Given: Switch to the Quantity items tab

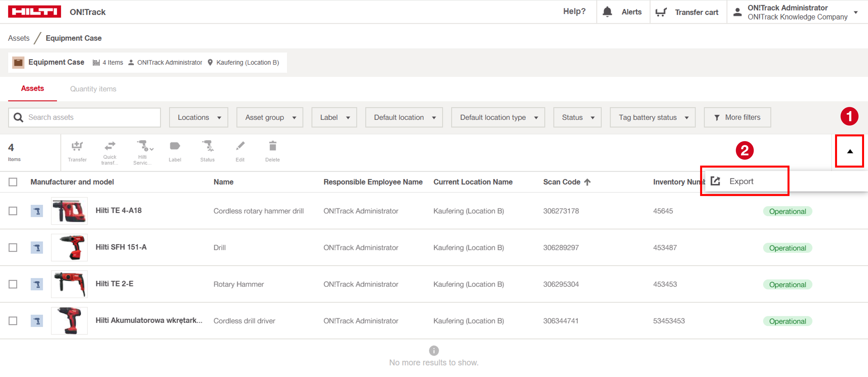Looking at the screenshot, I should 93,89.
